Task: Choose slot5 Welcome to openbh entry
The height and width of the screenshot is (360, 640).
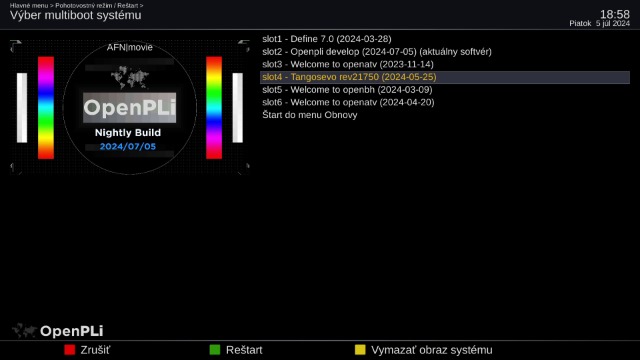Action: tap(445, 90)
